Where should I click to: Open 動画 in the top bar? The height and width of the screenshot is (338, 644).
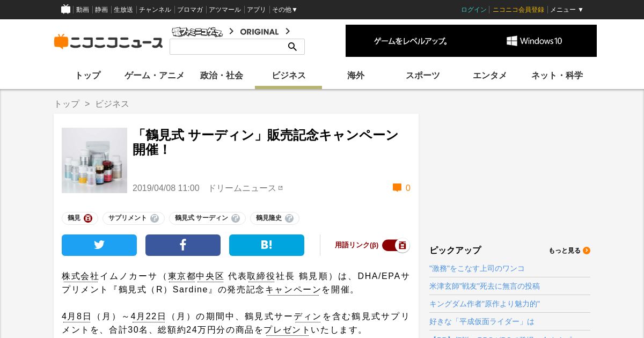coord(83,10)
